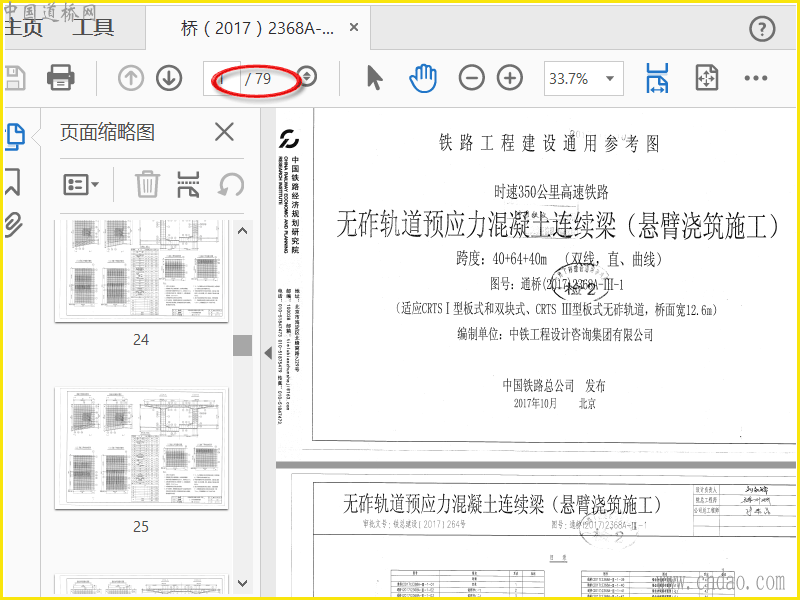
Task: Click the line '时速350公里高速铁路'
Action: [x=551, y=192]
